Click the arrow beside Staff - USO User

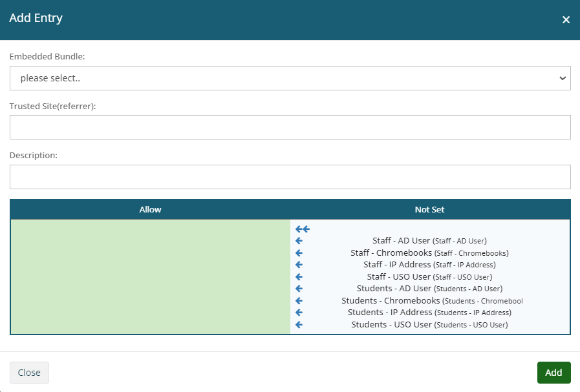pos(299,277)
